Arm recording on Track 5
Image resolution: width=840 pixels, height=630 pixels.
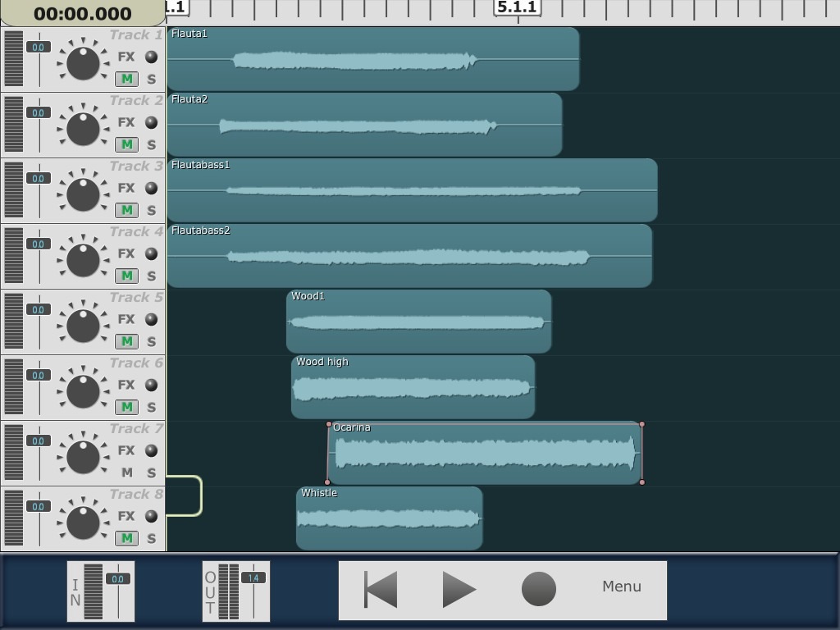point(152,319)
